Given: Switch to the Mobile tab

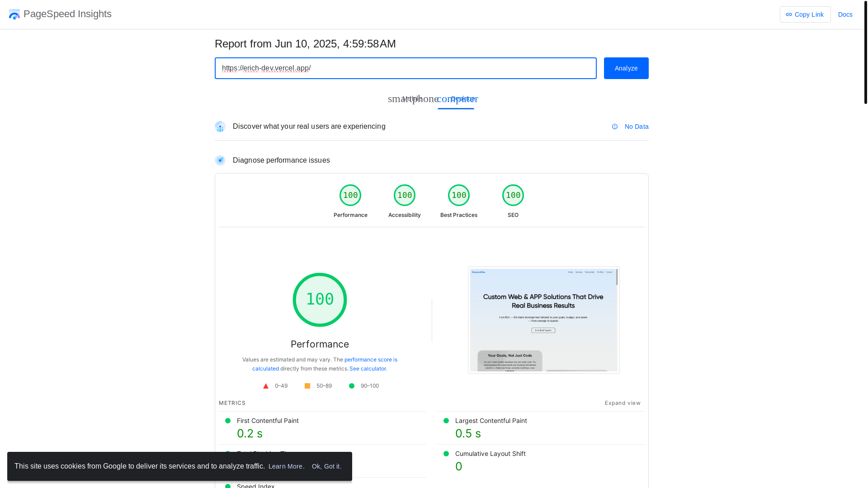Looking at the screenshot, I should (x=412, y=99).
